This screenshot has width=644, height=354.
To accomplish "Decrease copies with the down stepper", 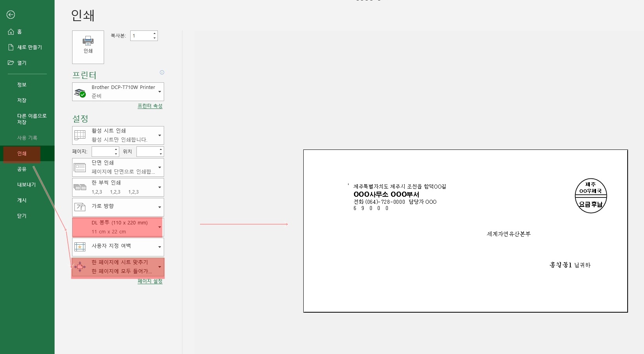I will point(155,38).
